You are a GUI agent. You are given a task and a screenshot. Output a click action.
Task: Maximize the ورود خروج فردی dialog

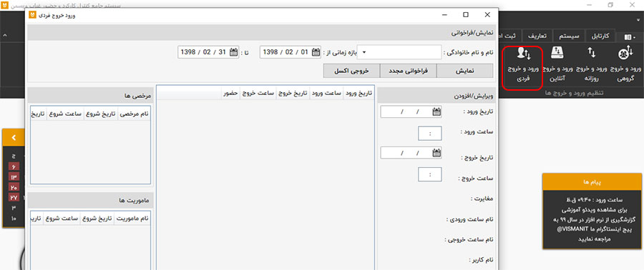point(466,15)
